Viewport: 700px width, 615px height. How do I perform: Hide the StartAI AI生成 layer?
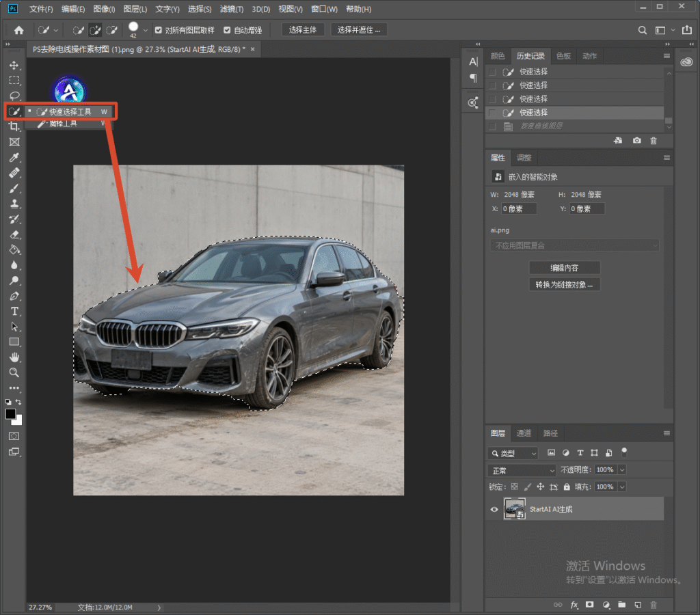(x=494, y=509)
